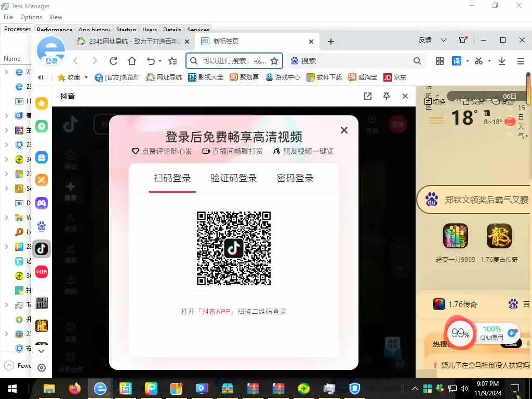Show hidden tray icons chevron

(x=415, y=389)
